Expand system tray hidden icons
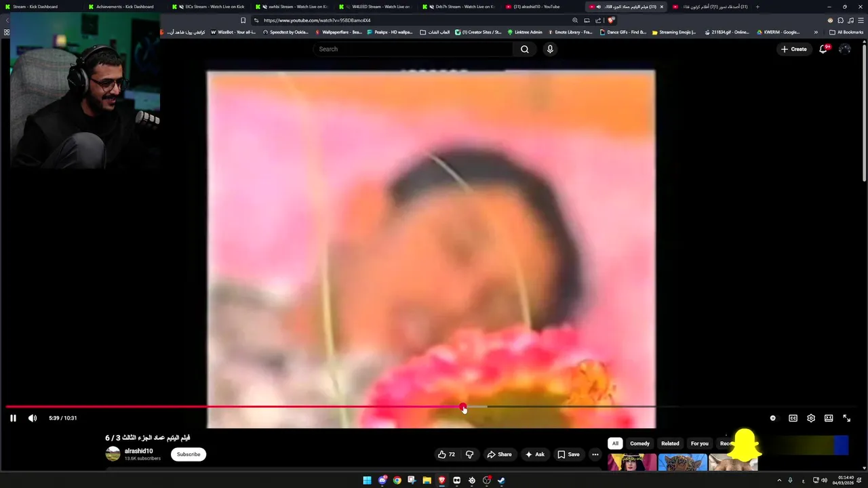The width and height of the screenshot is (868, 488). coord(778,481)
